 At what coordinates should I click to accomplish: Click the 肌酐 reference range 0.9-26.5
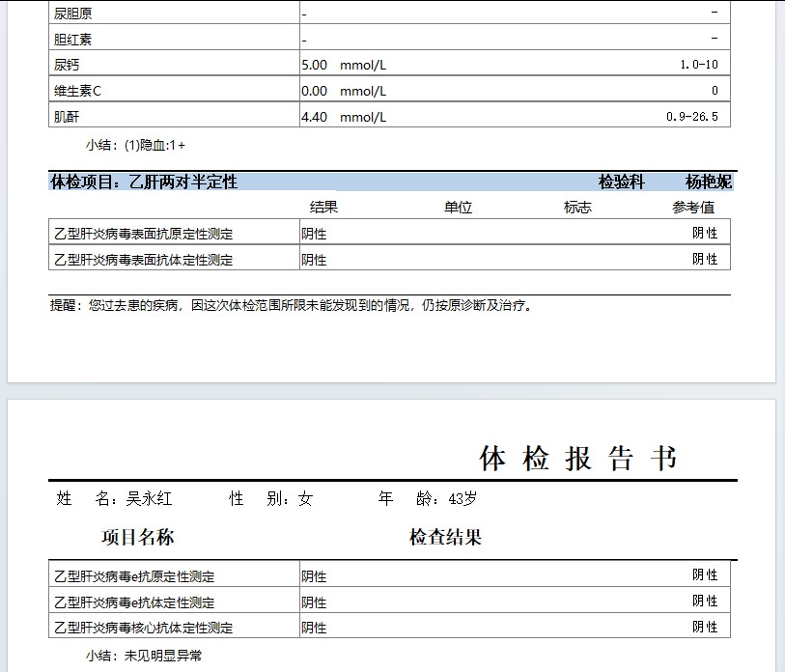[692, 117]
